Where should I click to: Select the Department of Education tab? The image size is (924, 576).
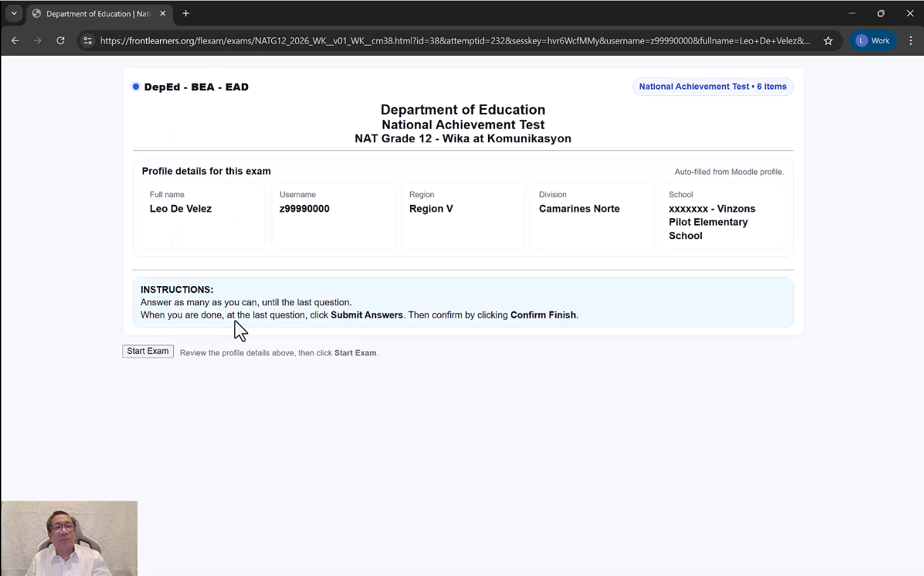[95, 13]
